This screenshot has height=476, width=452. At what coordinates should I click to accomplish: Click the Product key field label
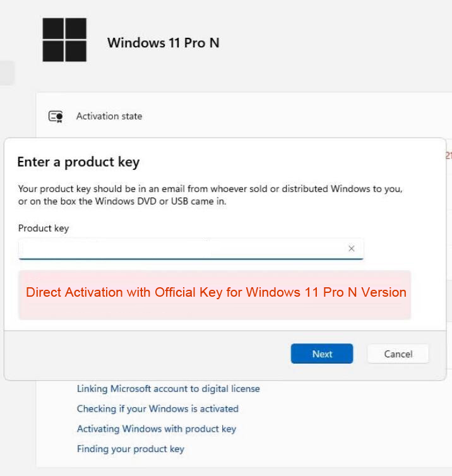44,229
